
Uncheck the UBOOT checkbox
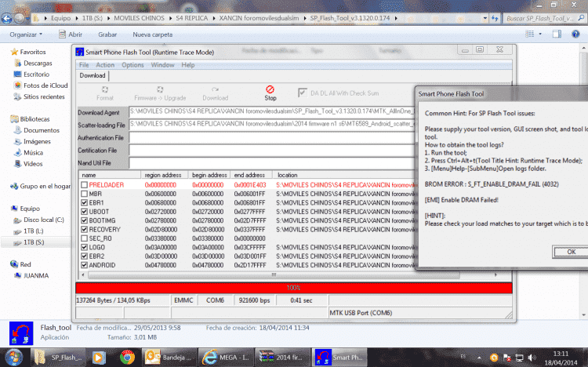pyautogui.click(x=84, y=212)
